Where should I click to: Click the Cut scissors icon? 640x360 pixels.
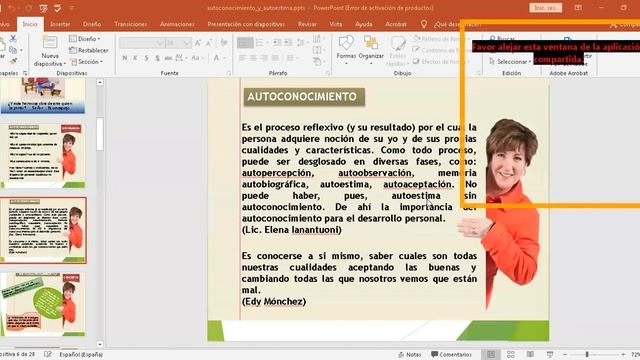coord(13,39)
